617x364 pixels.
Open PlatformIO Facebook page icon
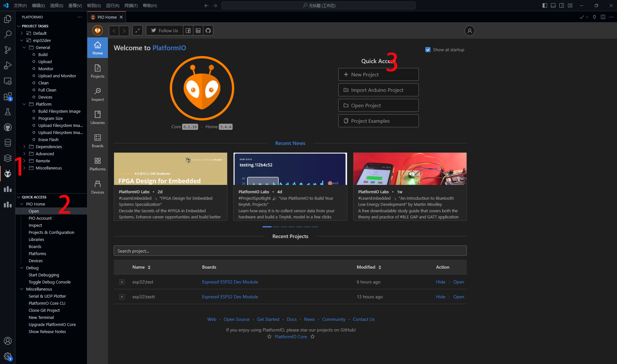click(188, 31)
